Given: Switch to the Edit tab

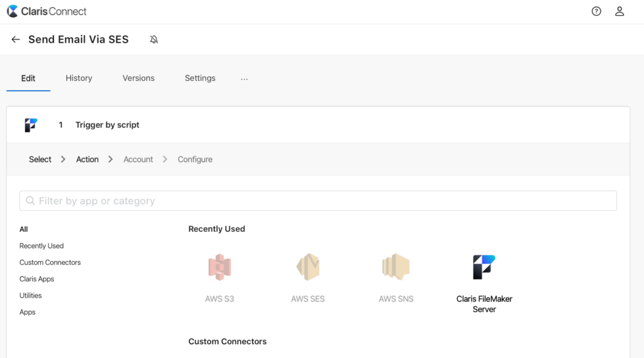Looking at the screenshot, I should click(x=28, y=78).
